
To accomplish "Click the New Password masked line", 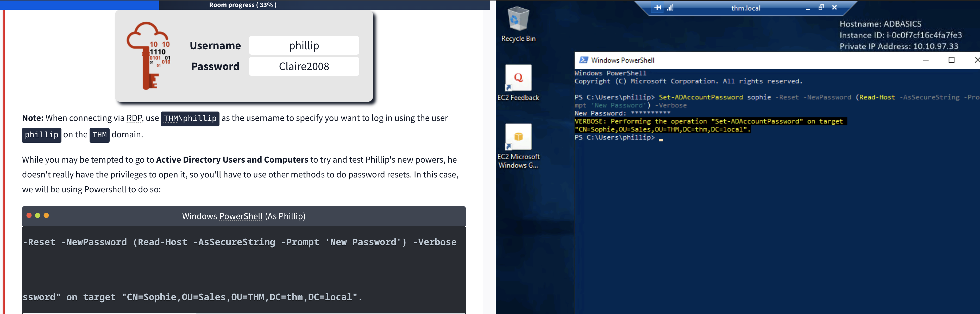I will tap(622, 113).
